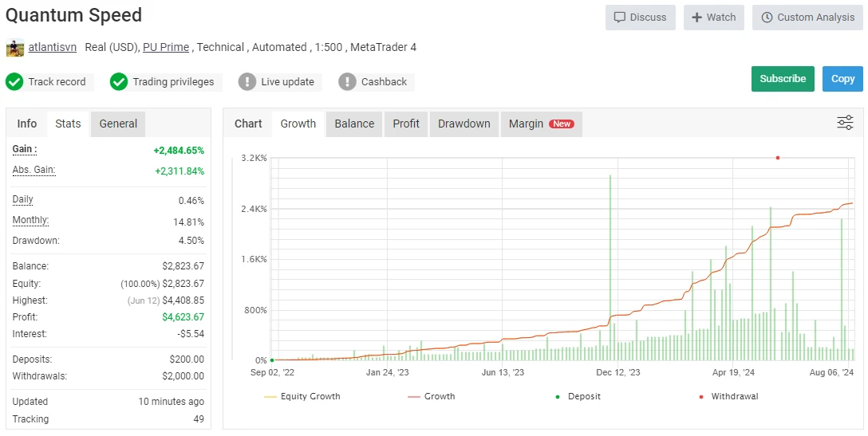Click the Track record green checkmark icon
868x436 pixels.
[x=15, y=82]
